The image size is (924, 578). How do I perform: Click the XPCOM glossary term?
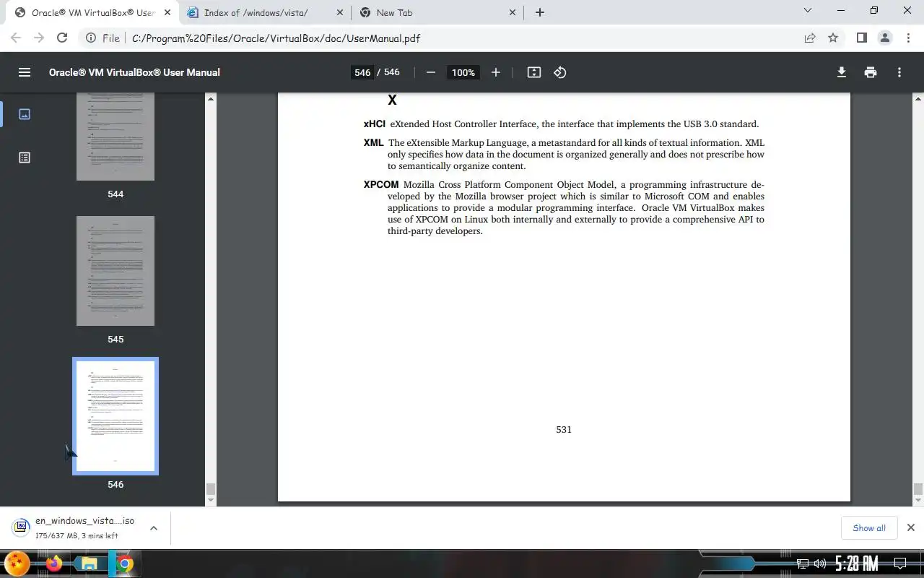coord(381,184)
